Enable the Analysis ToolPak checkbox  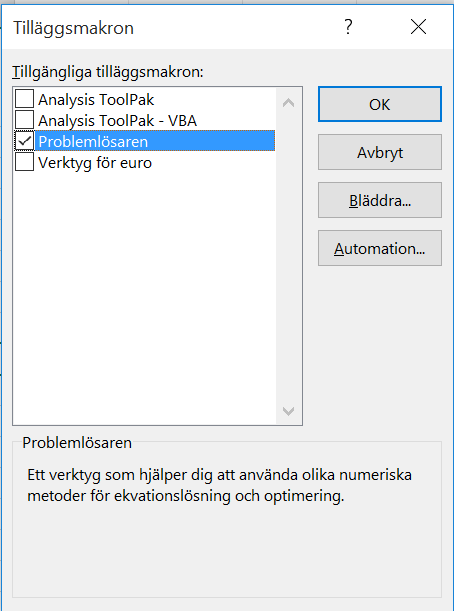click(25, 99)
